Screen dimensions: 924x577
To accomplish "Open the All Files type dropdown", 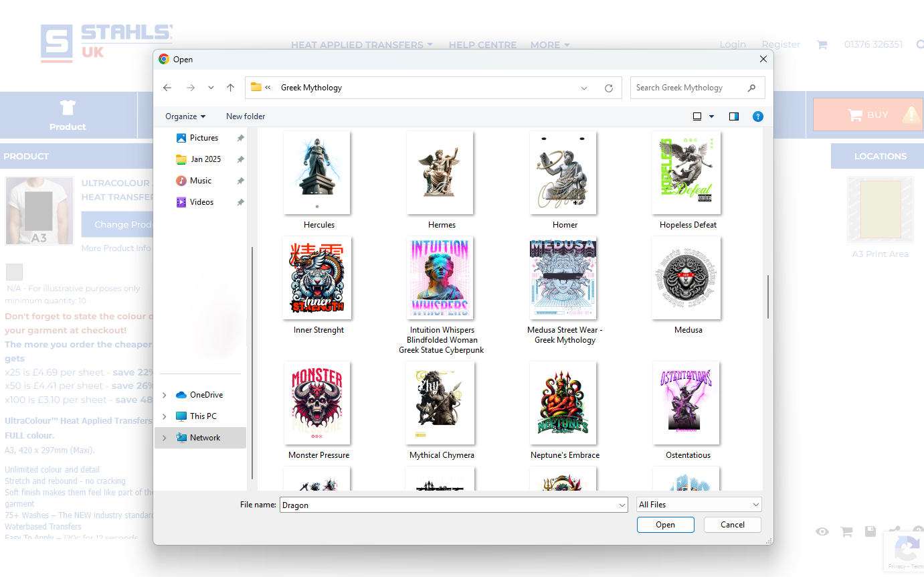I will tap(699, 505).
